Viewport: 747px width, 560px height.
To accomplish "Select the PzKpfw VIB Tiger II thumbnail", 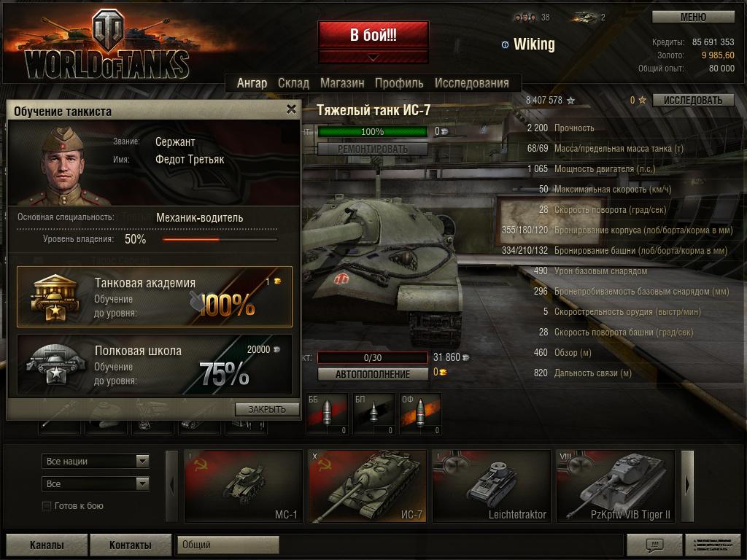I will [x=616, y=486].
